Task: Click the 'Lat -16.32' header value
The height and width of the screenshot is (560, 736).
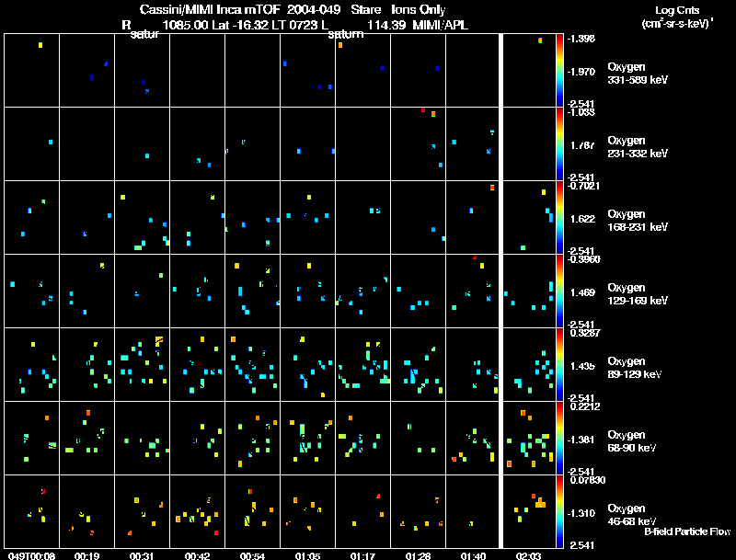Action: [x=239, y=25]
